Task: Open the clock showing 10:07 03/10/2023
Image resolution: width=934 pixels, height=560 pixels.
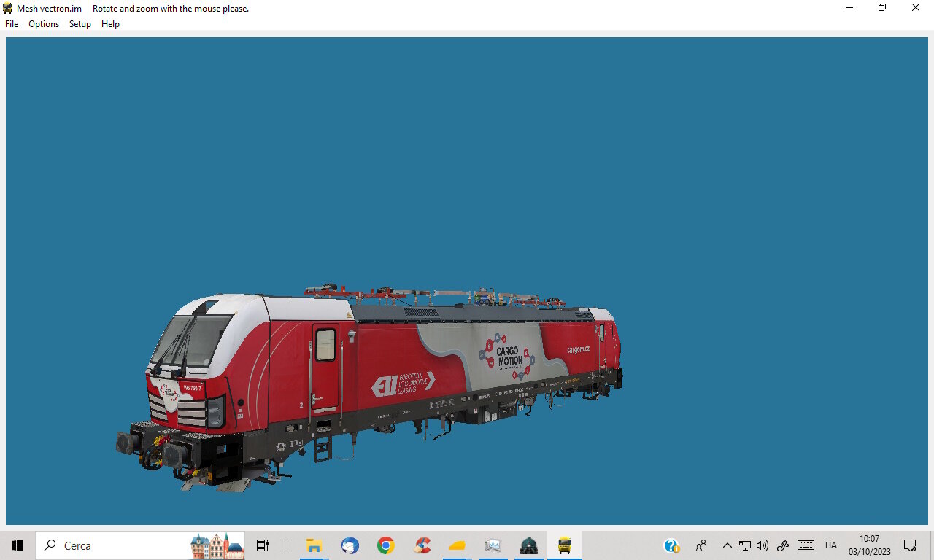Action: (x=870, y=545)
